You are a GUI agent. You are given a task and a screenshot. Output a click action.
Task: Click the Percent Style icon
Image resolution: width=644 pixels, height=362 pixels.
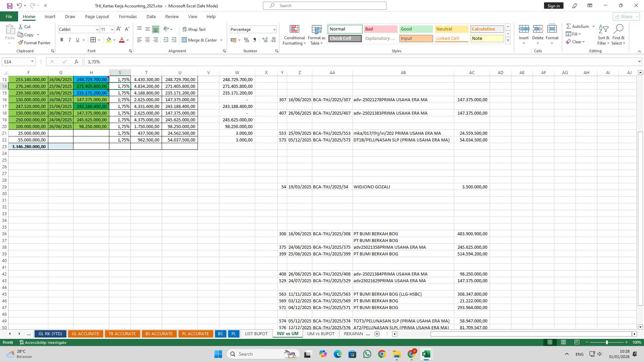(x=247, y=40)
